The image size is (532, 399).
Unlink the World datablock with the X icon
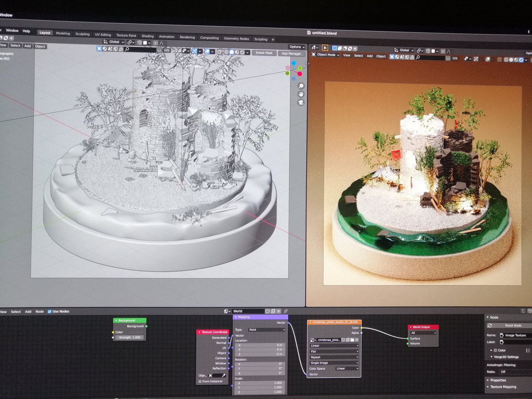279,311
